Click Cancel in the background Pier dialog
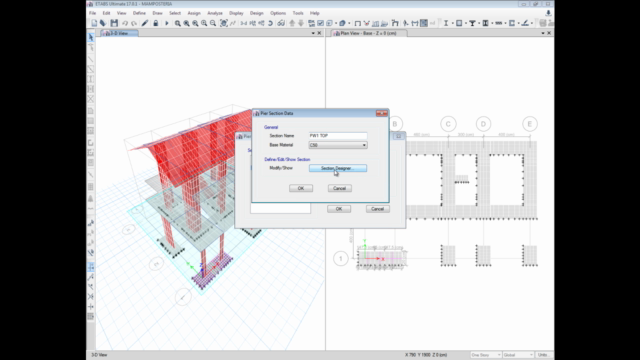Image resolution: width=640 pixels, height=360 pixels. [378, 209]
